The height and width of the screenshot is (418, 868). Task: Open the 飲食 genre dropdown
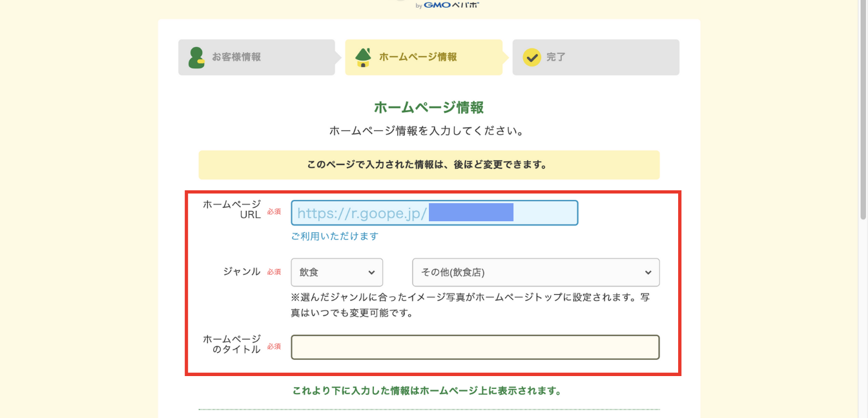click(336, 272)
